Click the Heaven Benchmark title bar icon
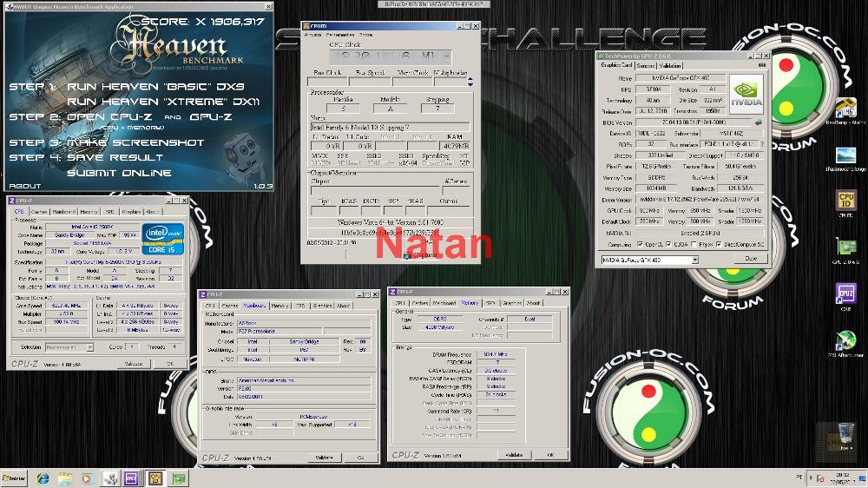Image resolution: width=868 pixels, height=488 pixels. [10, 7]
